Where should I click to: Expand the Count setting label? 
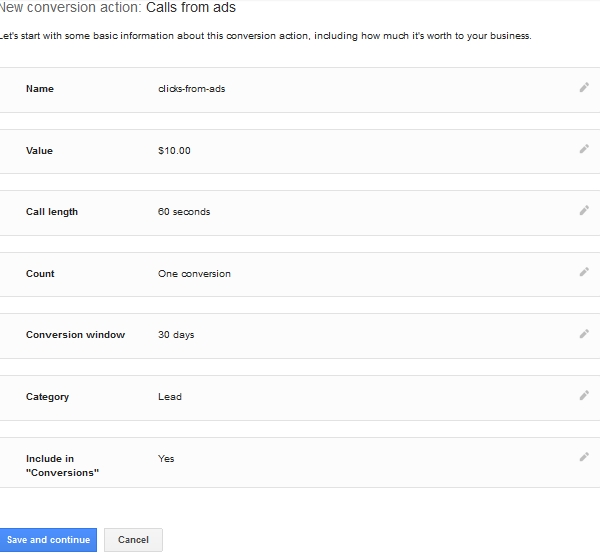[x=40, y=274]
